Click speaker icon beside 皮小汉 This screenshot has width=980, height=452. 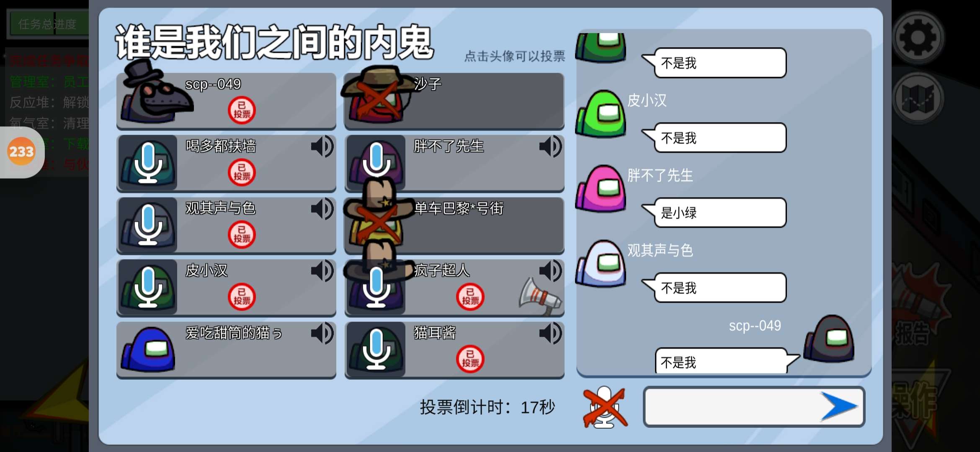click(322, 271)
